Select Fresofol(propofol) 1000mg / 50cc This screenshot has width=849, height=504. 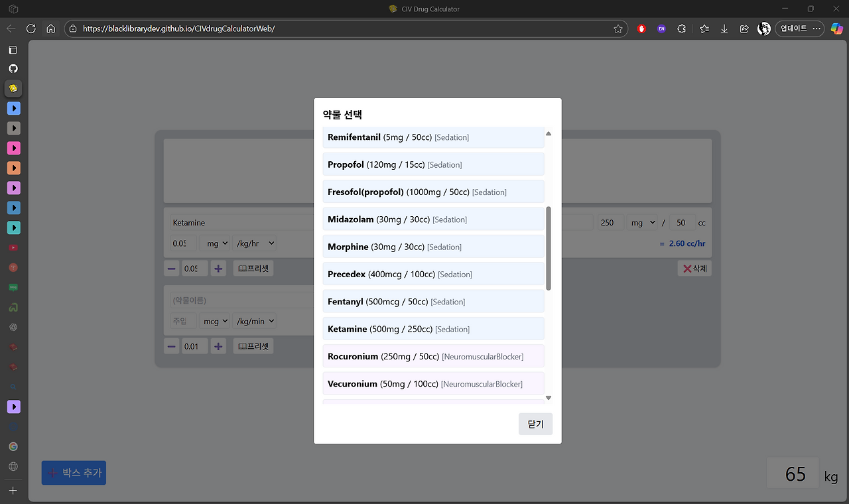point(433,192)
